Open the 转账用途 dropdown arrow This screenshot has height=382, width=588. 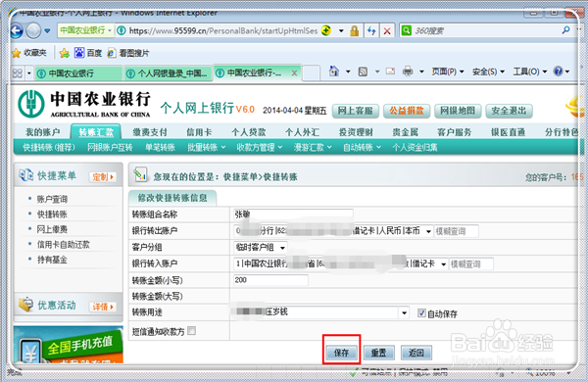tap(404, 312)
